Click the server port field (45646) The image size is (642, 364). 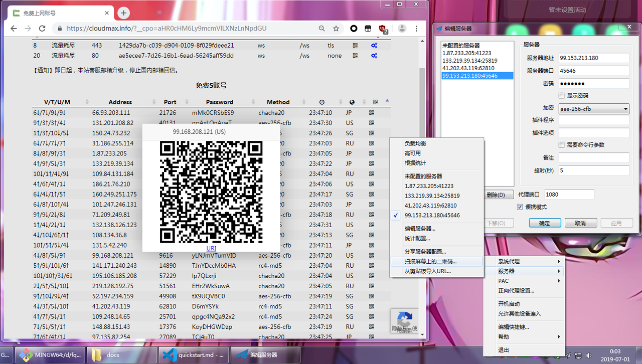(594, 71)
